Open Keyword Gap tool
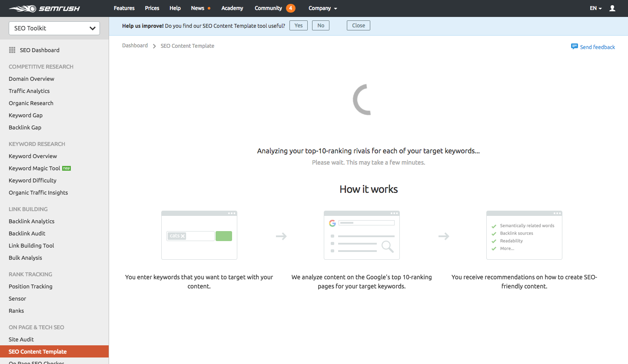628x364 pixels. pyautogui.click(x=26, y=115)
